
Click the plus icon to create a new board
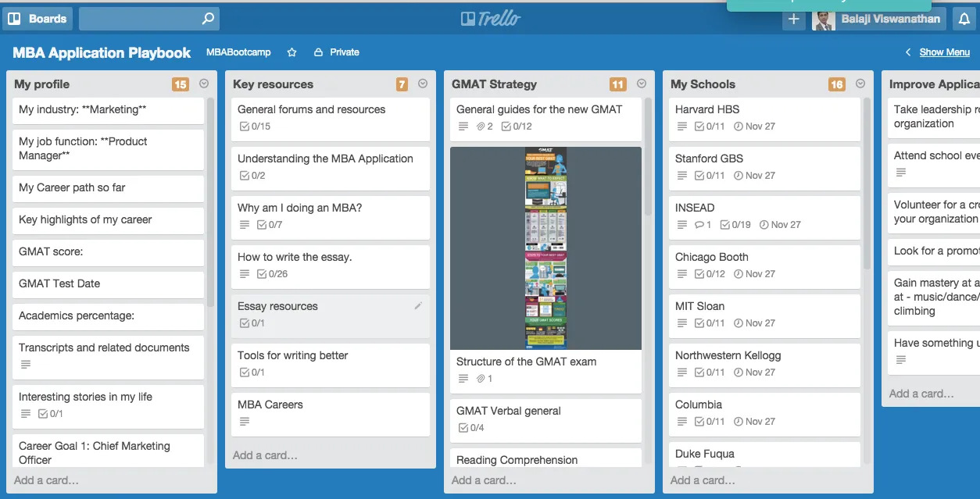[x=793, y=19]
